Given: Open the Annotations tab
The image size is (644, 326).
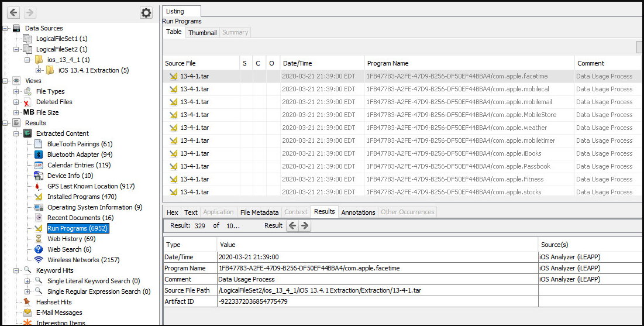Looking at the screenshot, I should (358, 212).
